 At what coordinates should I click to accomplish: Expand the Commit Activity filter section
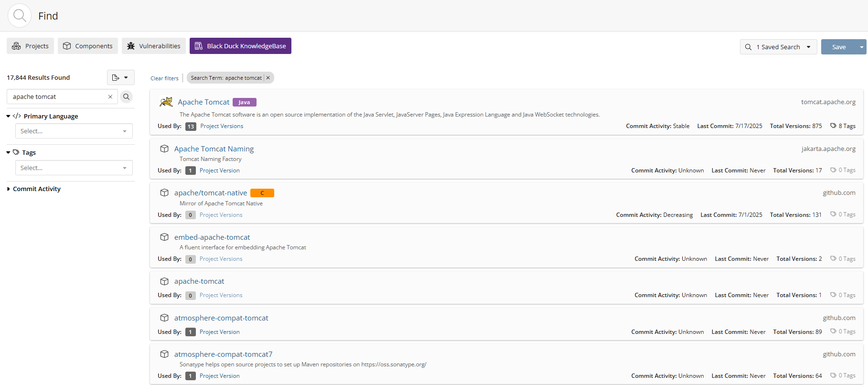(x=9, y=189)
